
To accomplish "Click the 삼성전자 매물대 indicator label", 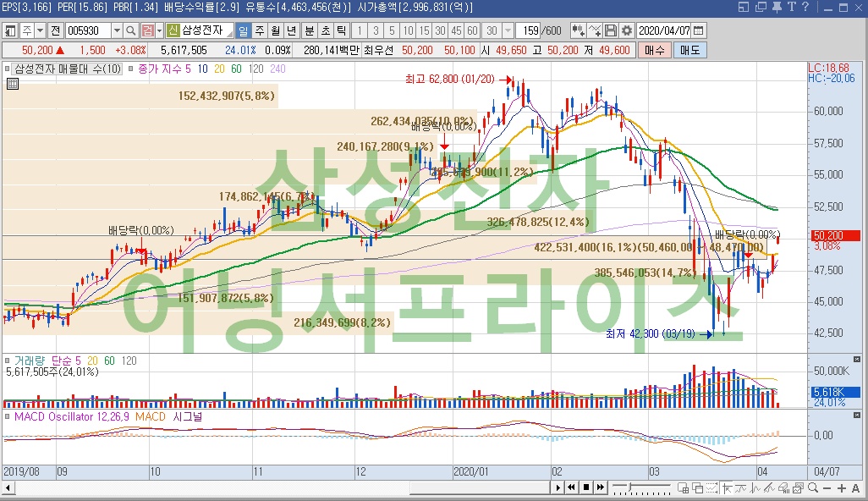I will tap(68, 69).
